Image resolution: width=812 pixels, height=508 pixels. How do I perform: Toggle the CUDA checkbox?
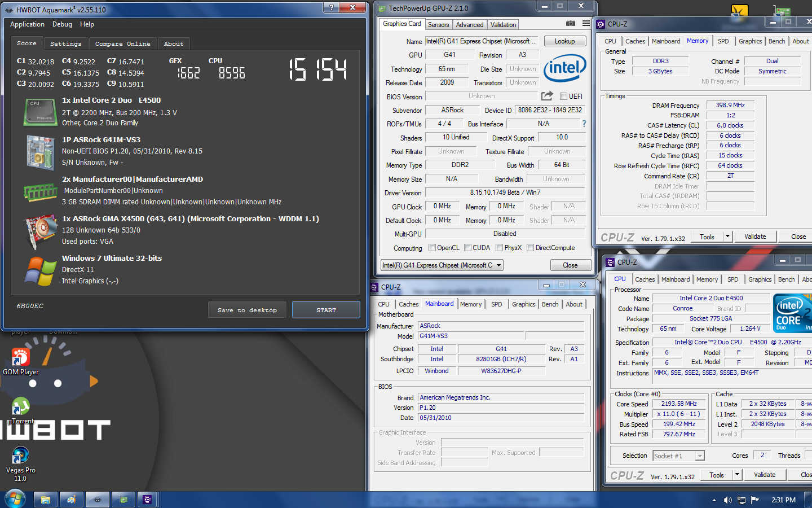(467, 248)
